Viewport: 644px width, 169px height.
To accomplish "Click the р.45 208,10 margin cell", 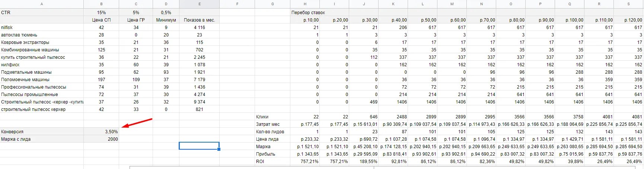I will coord(364,146).
